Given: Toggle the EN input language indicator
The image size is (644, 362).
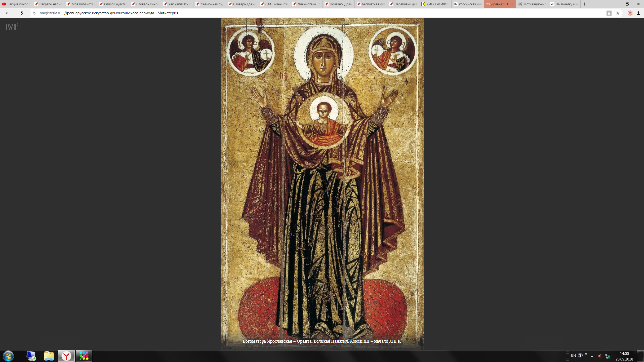Looking at the screenshot, I should click(573, 355).
